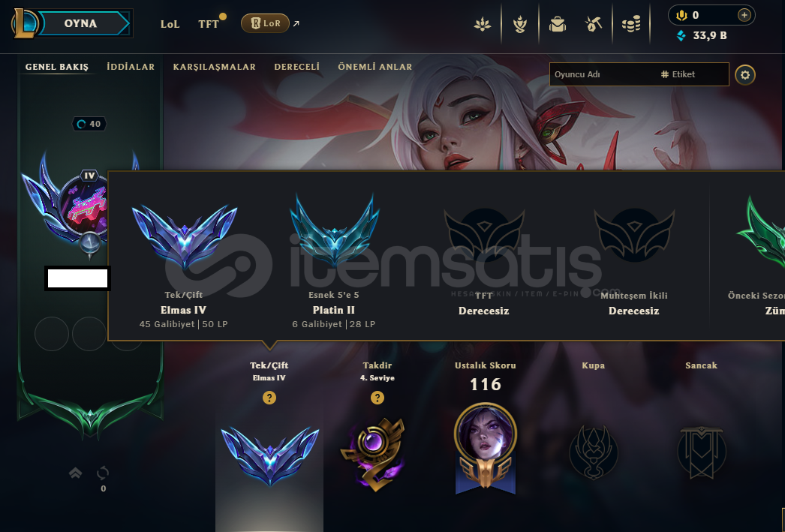Click the boost double-chevron icon under banner
Image resolution: width=785 pixels, height=532 pixels.
tap(76, 473)
